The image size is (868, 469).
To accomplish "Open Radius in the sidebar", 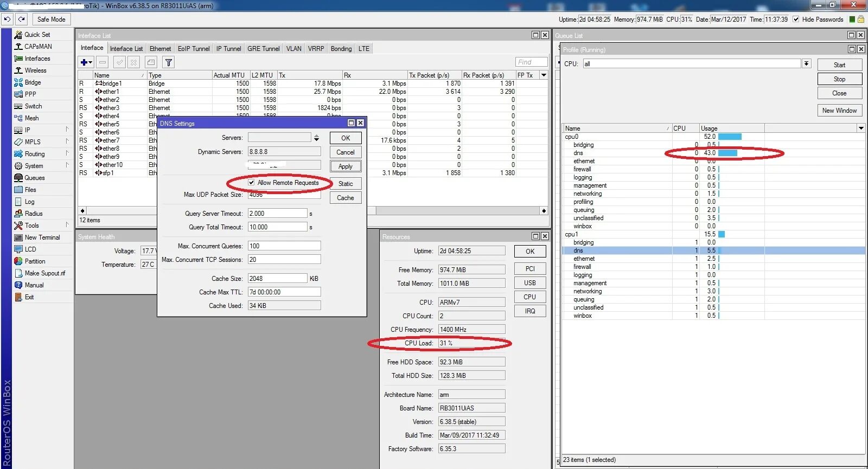I will pyautogui.click(x=34, y=214).
